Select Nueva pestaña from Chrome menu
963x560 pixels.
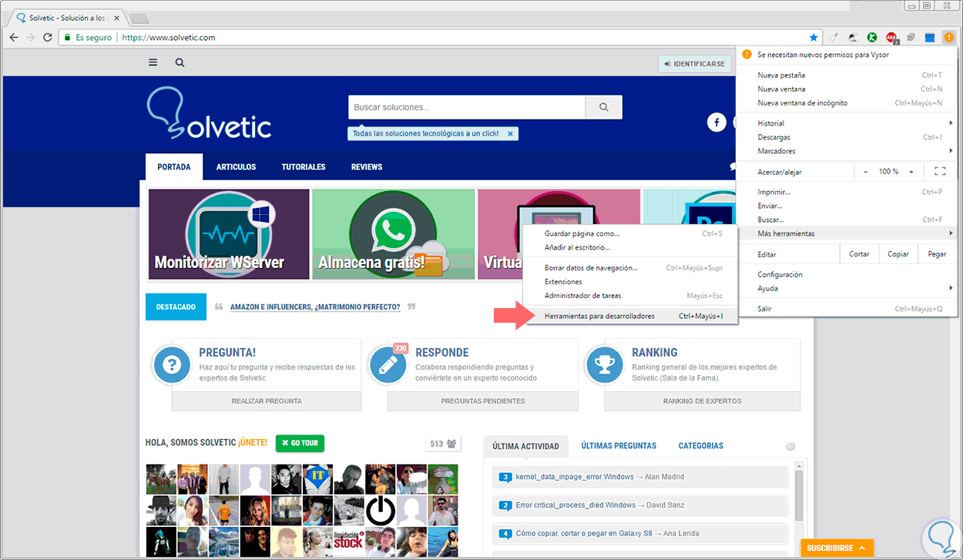tap(849, 75)
